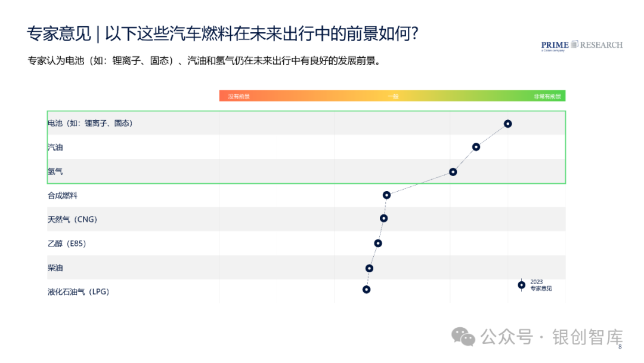
Task: Select the 乙醇 (E85) data point
Action: click(x=378, y=244)
